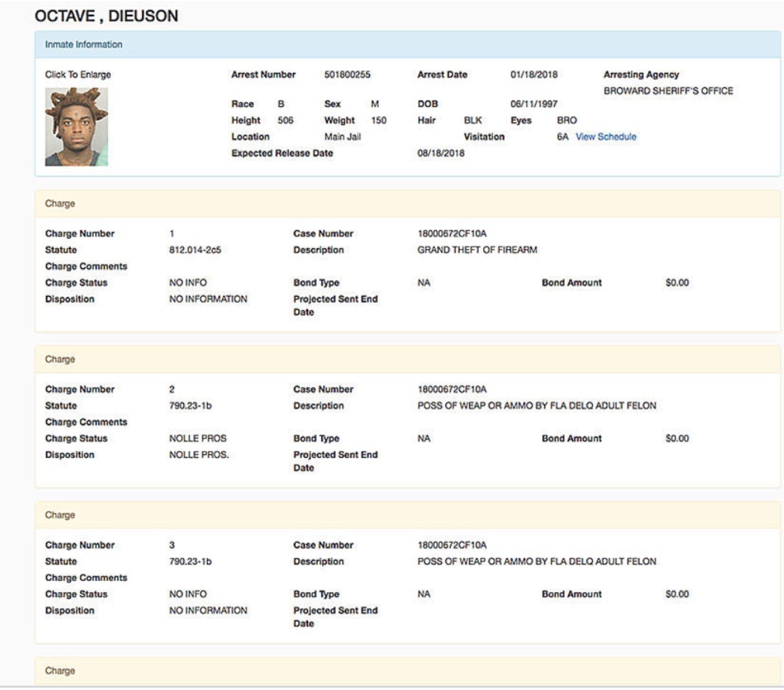
Task: Select charge 3 disposition NO INFORMATION
Action: point(208,611)
